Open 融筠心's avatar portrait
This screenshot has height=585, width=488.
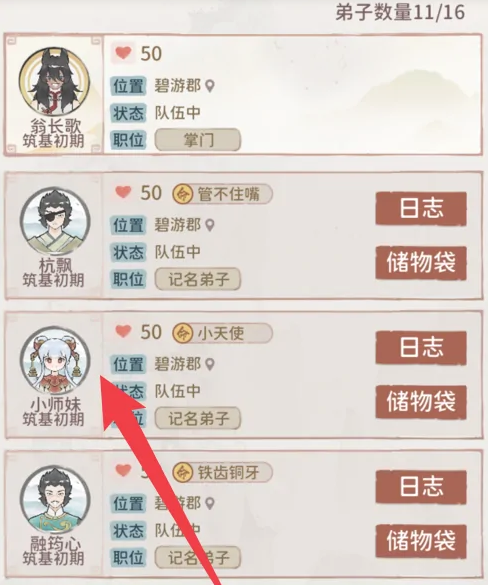pyautogui.click(x=55, y=500)
